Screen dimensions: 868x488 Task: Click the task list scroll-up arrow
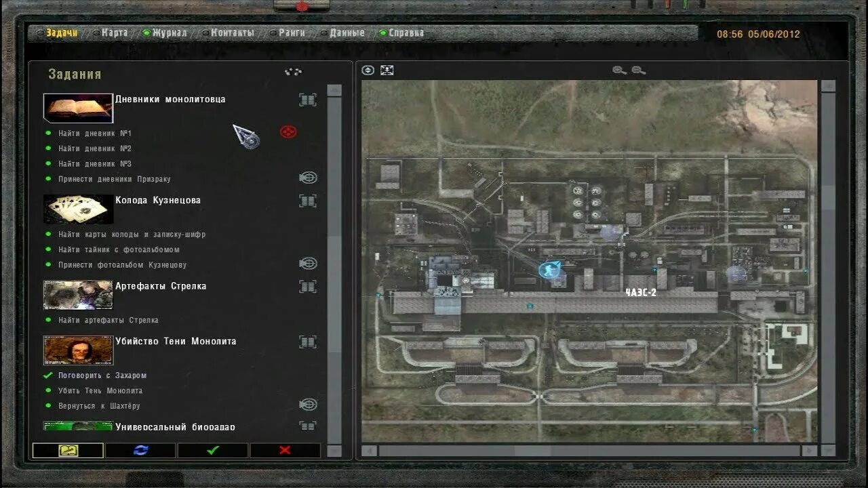[334, 90]
